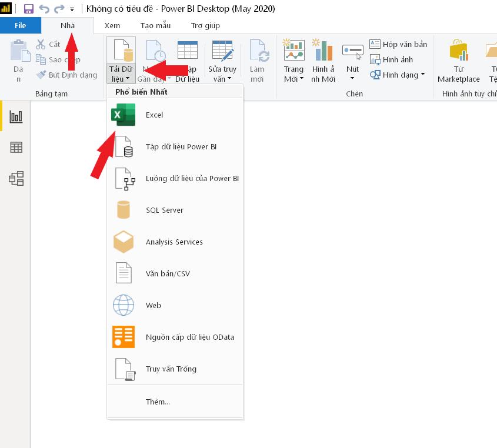Insert a Hộp văn bản text box
497x448 pixels.
point(398,44)
